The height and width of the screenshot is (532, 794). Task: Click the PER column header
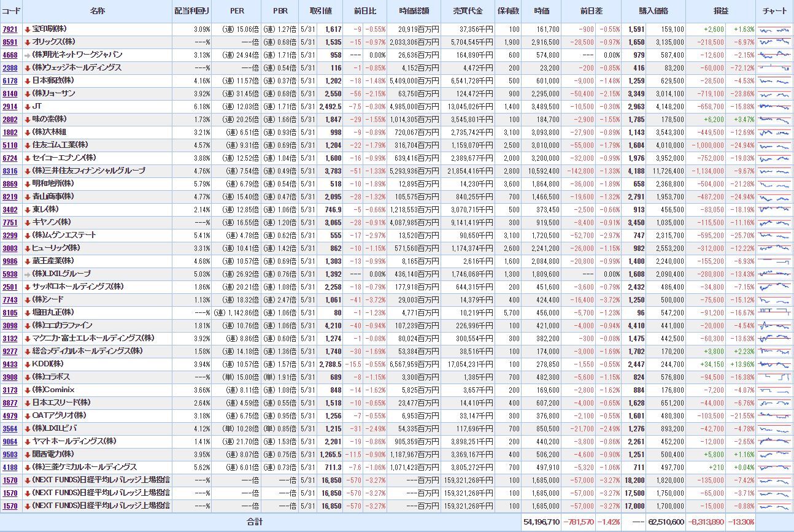pos(237,11)
